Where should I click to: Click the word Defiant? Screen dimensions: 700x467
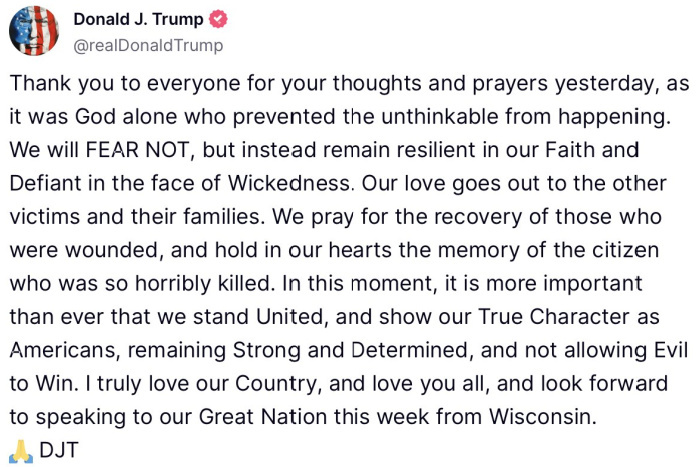coord(54,185)
